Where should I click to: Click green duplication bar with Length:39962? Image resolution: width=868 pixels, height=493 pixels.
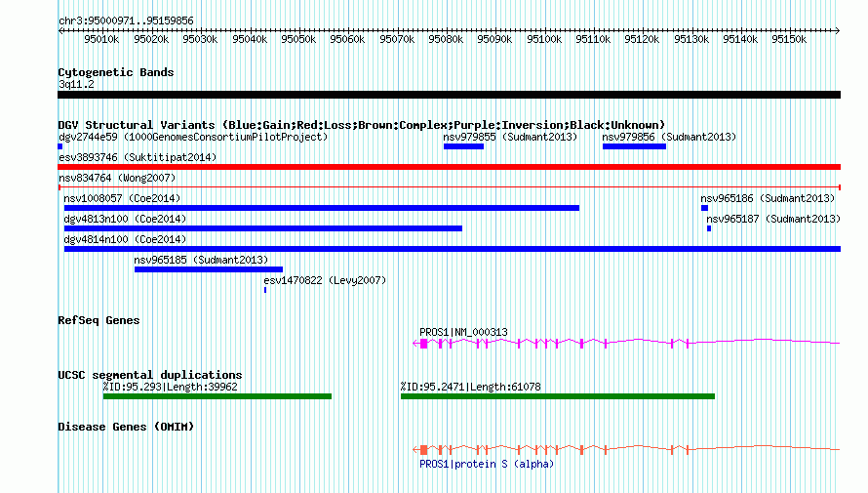(217, 396)
